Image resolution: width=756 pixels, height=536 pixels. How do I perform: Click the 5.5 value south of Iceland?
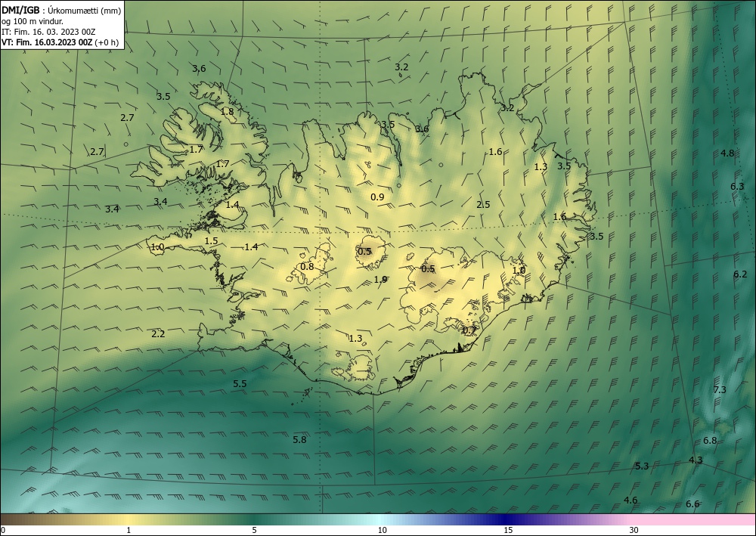tap(240, 384)
